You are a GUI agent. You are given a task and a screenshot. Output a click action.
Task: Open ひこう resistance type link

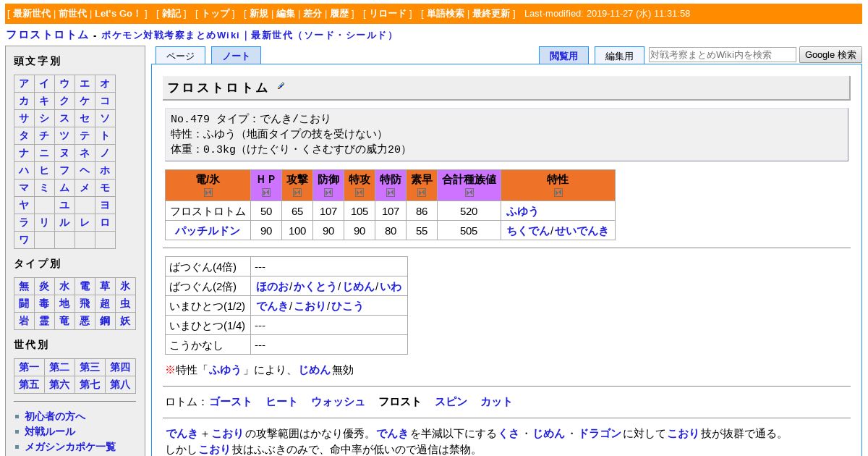coord(347,306)
